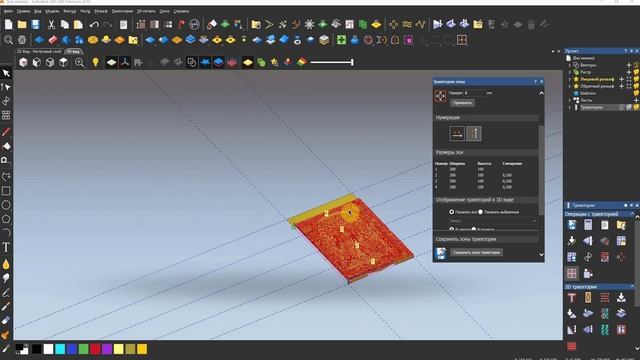
Task: Select the Polygon tool in left toolbar
Action: (6, 219)
